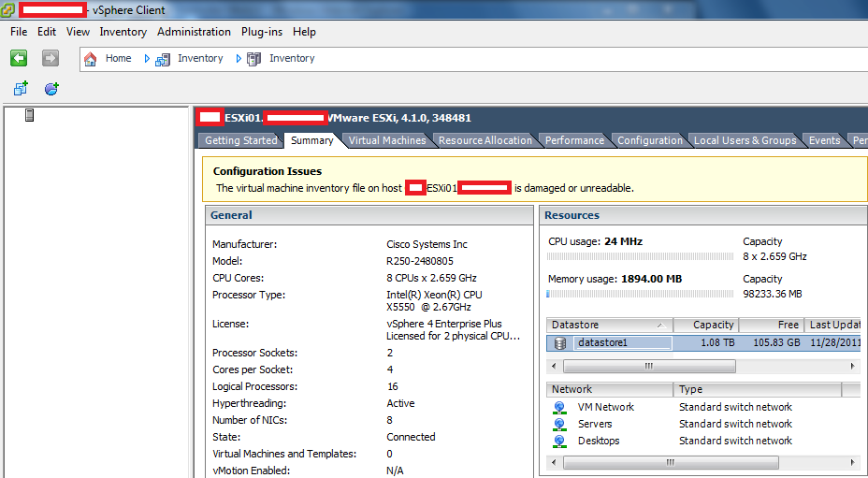This screenshot has width=868, height=478.
Task: Open the second Inventory breadcrumb
Action: pos(292,58)
